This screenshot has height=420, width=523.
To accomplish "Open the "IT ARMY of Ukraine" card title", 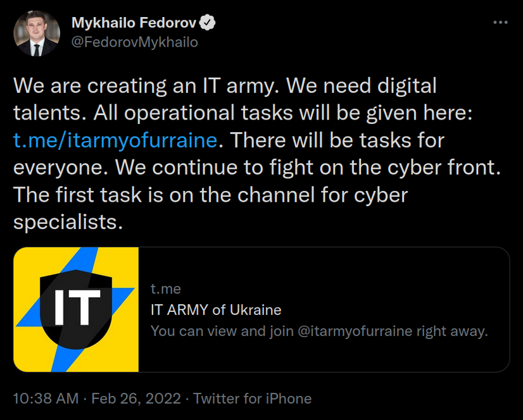I will point(216,310).
